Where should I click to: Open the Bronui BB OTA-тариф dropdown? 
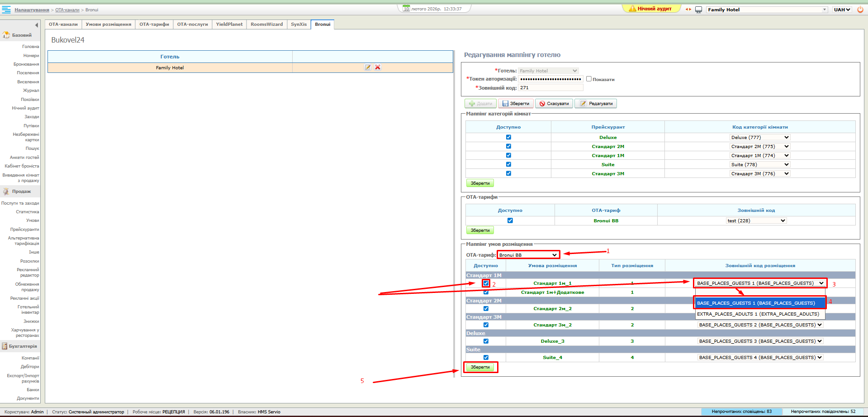click(x=528, y=255)
